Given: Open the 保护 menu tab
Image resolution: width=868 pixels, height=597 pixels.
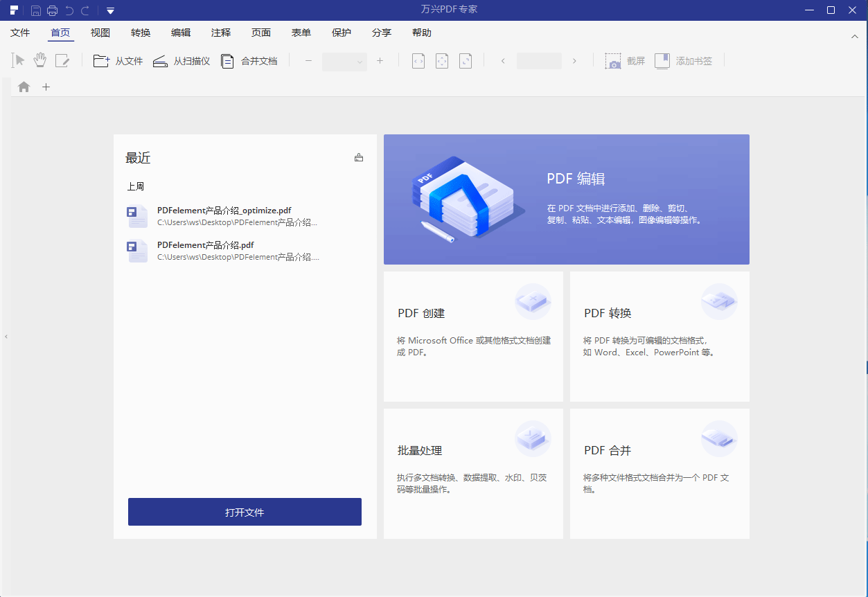Looking at the screenshot, I should pyautogui.click(x=342, y=33).
